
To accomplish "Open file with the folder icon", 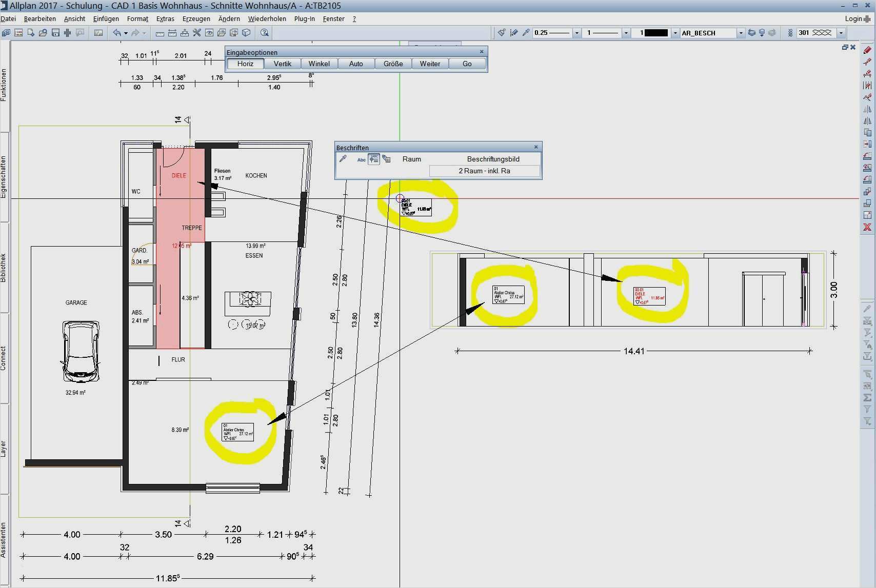I will pyautogui.click(x=43, y=33).
